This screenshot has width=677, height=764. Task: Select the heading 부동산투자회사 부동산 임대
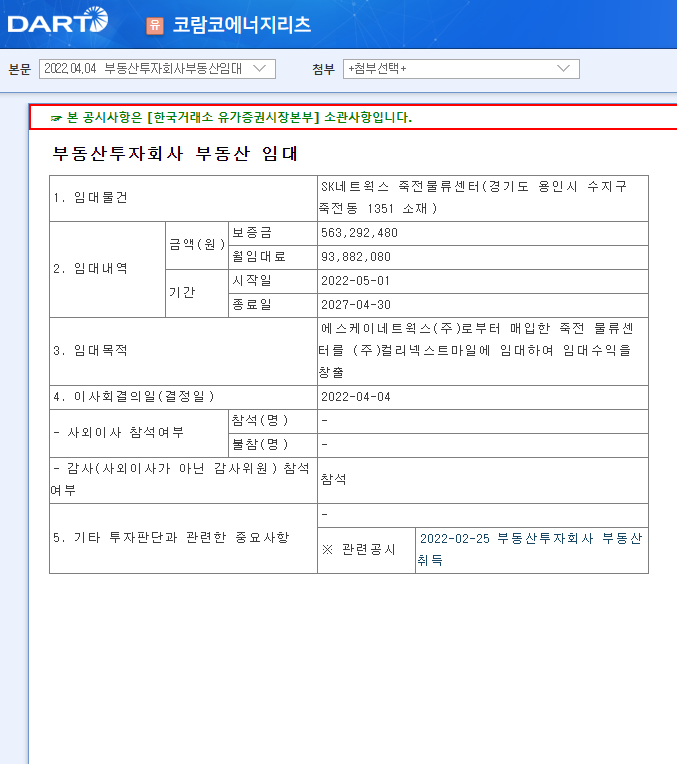[175, 153]
